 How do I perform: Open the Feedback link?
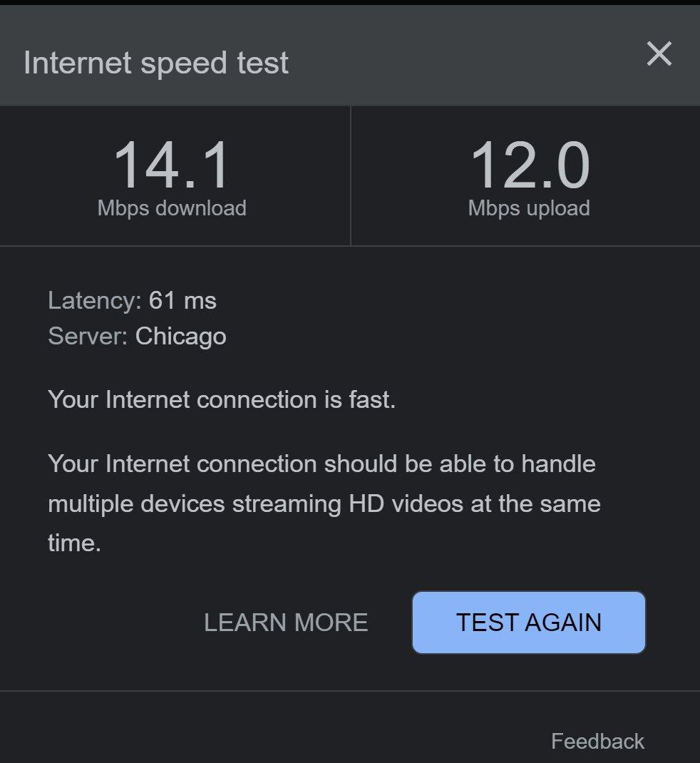(x=597, y=742)
